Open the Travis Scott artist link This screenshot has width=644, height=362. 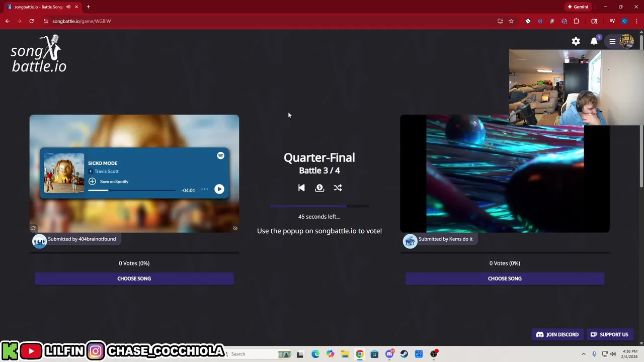pyautogui.click(x=106, y=171)
